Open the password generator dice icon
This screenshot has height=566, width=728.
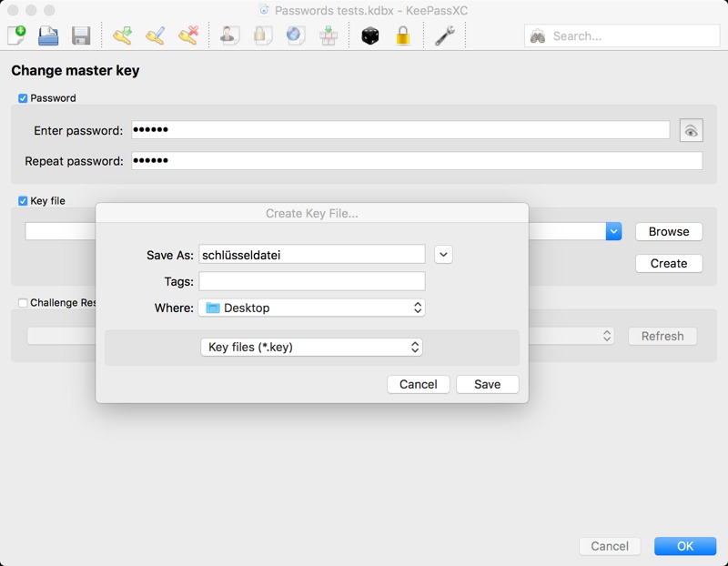coord(369,35)
